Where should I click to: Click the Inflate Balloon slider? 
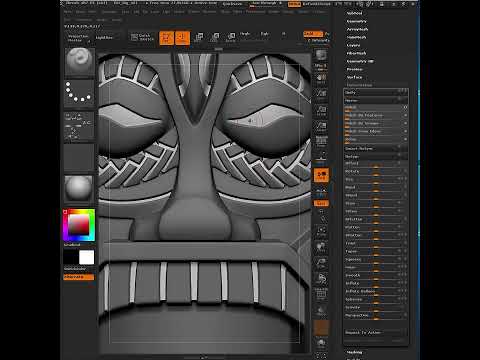pyautogui.click(x=376, y=292)
